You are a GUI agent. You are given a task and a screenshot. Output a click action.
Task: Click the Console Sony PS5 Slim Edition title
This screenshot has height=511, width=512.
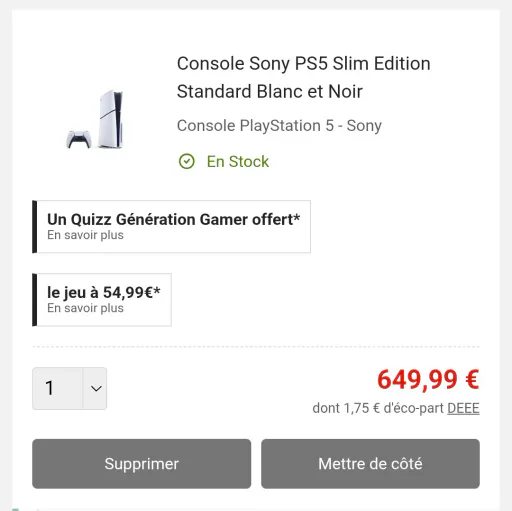point(304,64)
